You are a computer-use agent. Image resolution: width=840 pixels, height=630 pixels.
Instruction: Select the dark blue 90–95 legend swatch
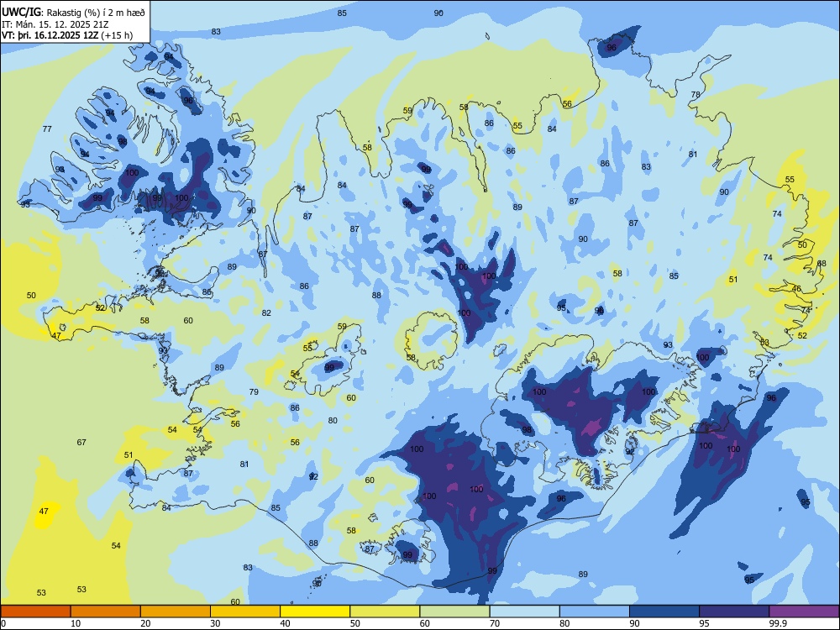tap(664, 612)
